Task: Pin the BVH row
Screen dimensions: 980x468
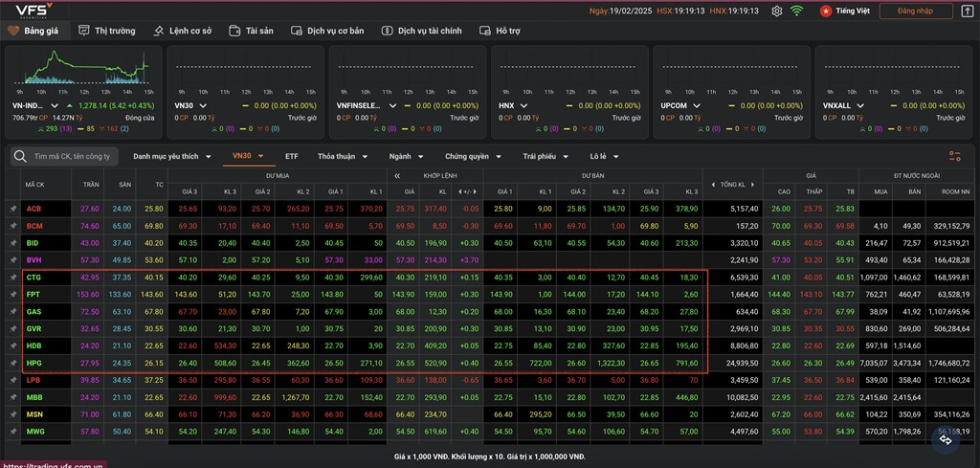Action: click(x=12, y=260)
